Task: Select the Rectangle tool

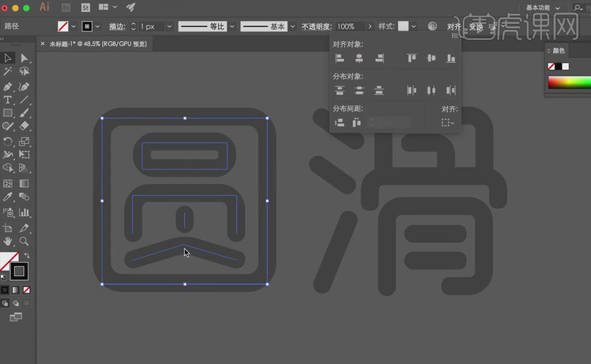Action: coord(8,113)
